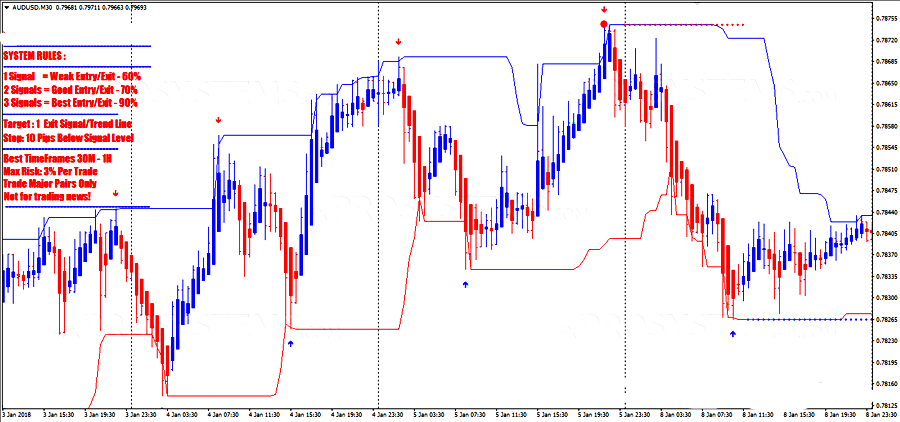Click the '4 Jan 03:30' time axis label

point(182,414)
